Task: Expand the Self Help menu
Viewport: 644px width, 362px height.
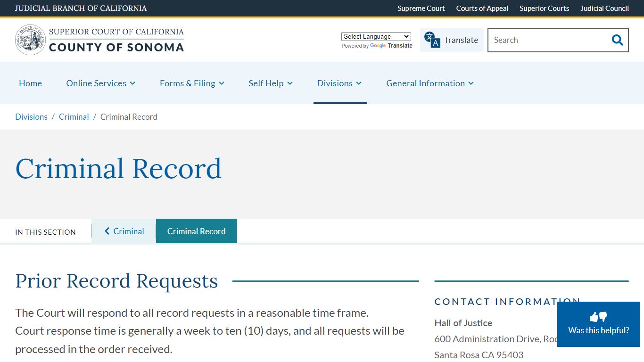Action: [271, 83]
